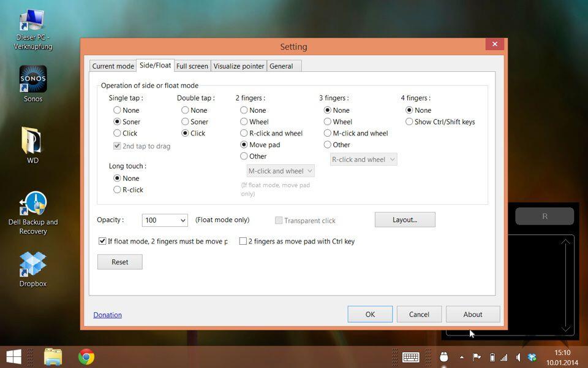Viewport: 588px width, 368px height.
Task: Open the About button
Action: 472,314
